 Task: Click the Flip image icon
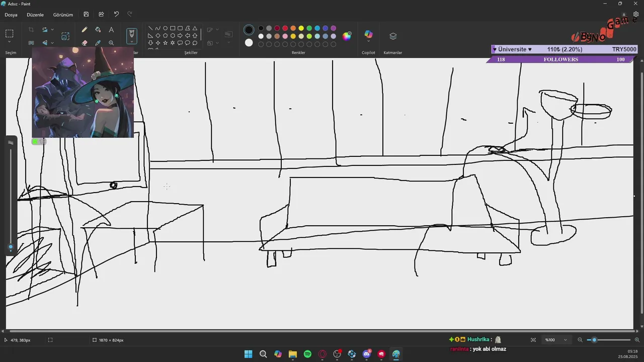tap(45, 43)
